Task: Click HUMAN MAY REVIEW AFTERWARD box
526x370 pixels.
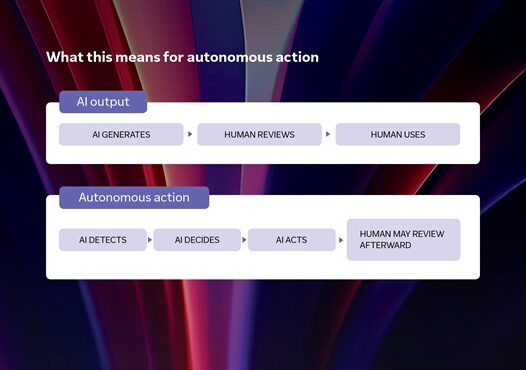Action: [404, 240]
